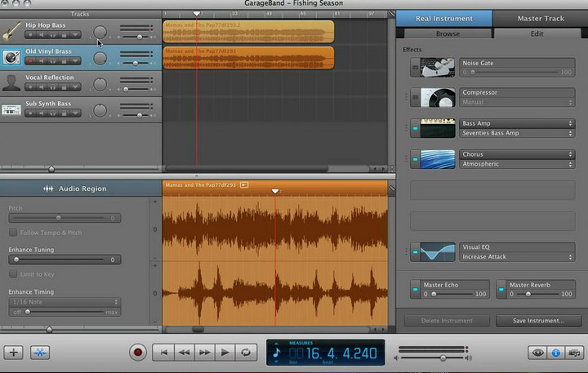Switch to the Master Track tab

[x=541, y=18]
